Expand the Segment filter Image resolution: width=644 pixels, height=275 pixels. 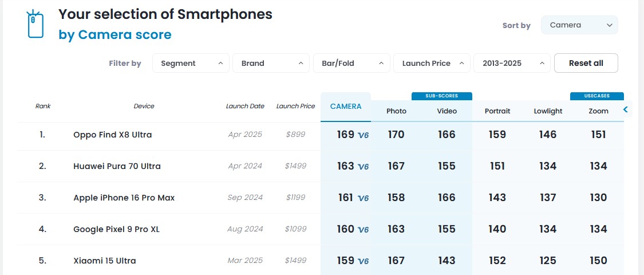tap(191, 63)
